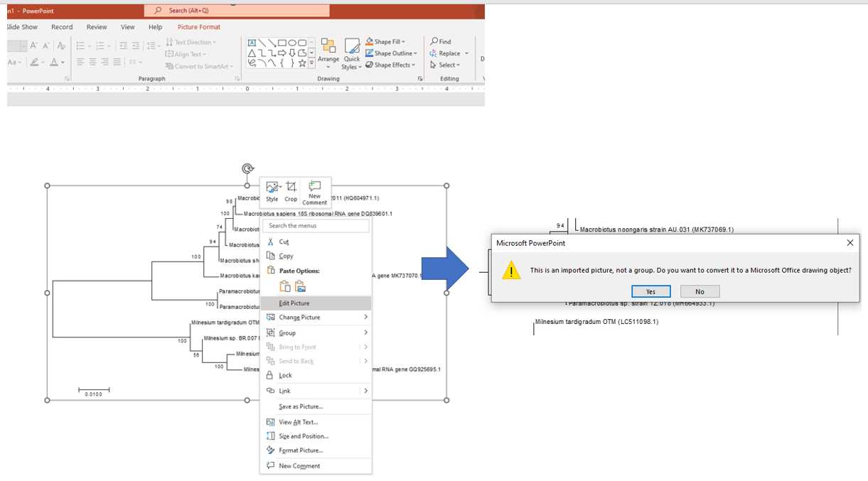
Task: Open Align Text dropdown
Action: 186,54
